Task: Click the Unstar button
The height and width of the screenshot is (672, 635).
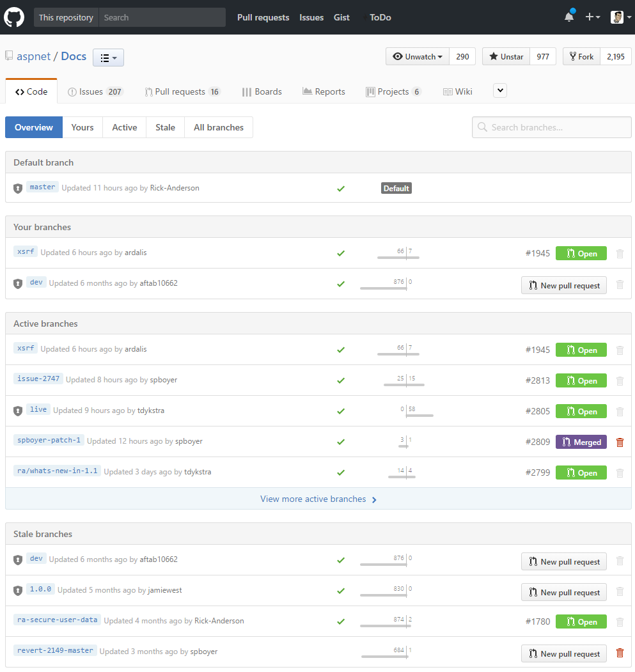Action: pyautogui.click(x=506, y=56)
